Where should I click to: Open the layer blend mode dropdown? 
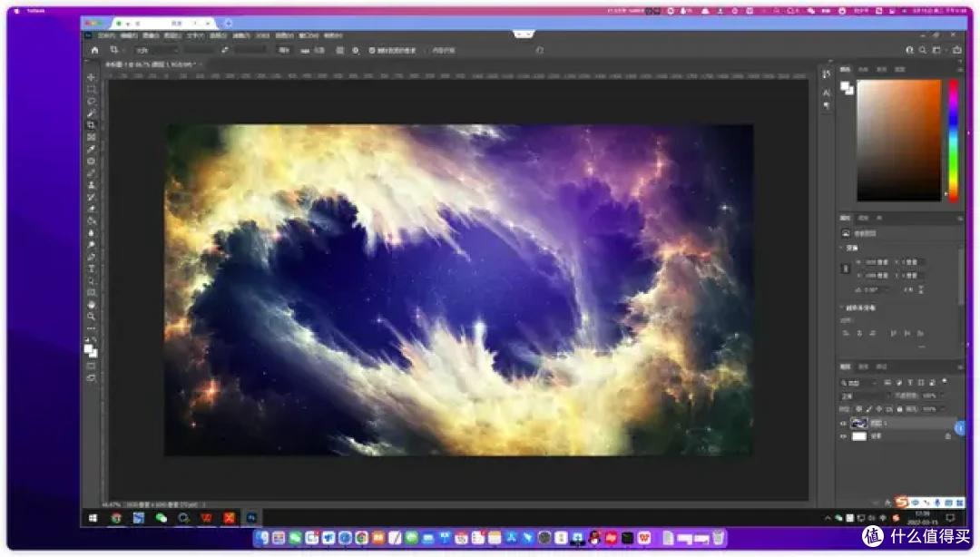pyautogui.click(x=865, y=396)
